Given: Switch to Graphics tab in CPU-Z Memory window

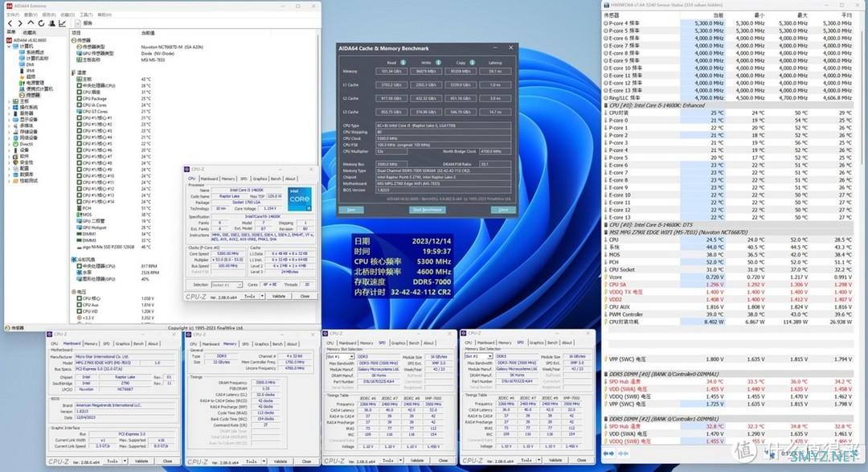Looking at the screenshot, I should coord(262,343).
